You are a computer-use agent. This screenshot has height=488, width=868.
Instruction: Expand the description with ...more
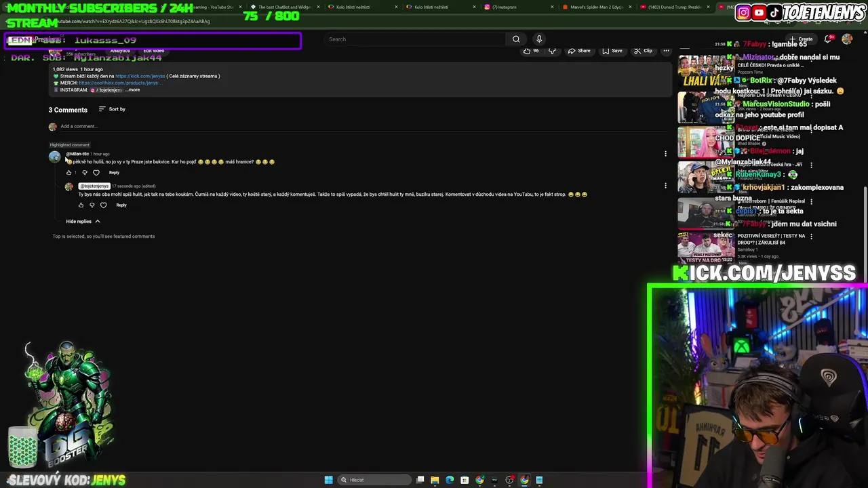(132, 90)
